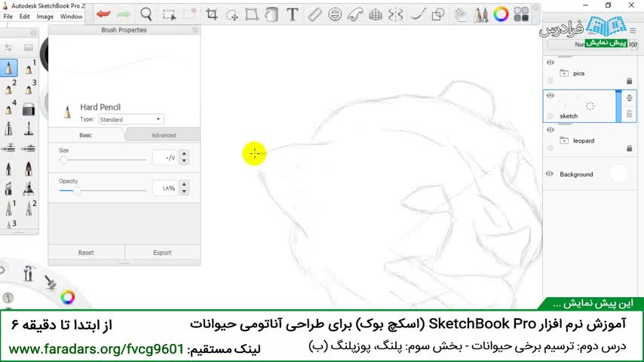Screen dimensions: 644x362
Task: Close the Brush Properties panel
Action: tap(195, 29)
